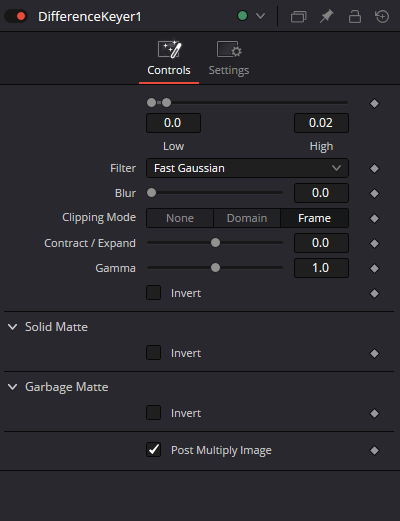Click the Contract / Expand slider handle
The width and height of the screenshot is (400, 521).
[215, 243]
